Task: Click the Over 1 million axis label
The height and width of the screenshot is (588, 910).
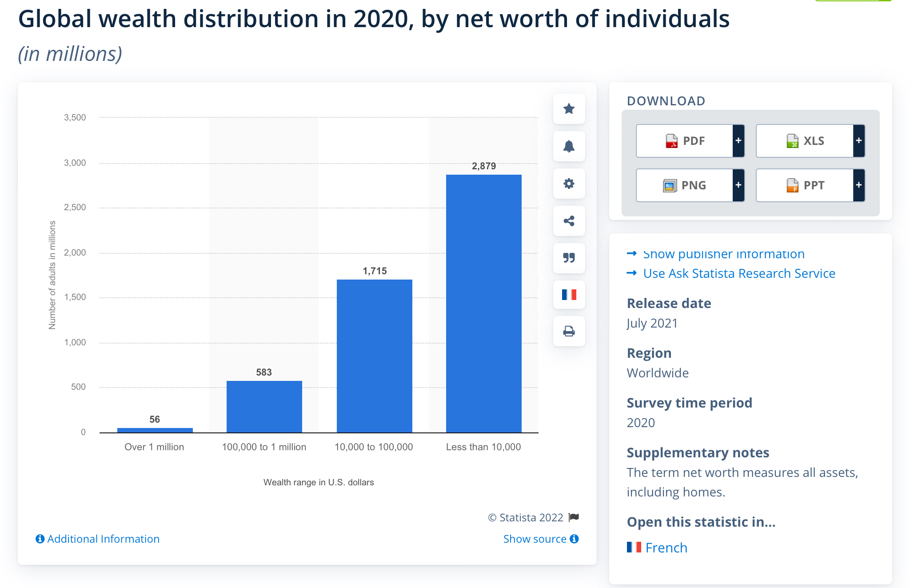Action: click(154, 447)
